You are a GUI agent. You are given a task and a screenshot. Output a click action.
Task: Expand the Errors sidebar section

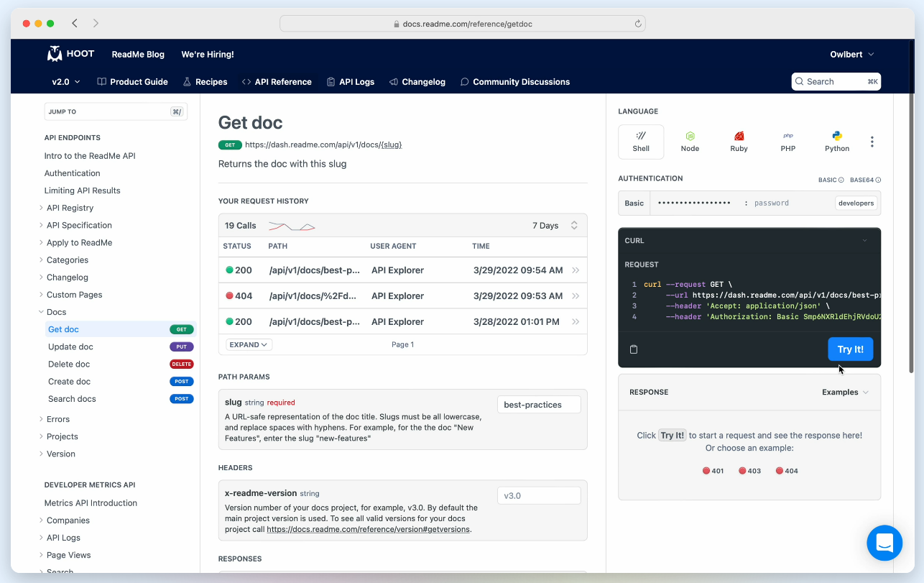click(57, 419)
